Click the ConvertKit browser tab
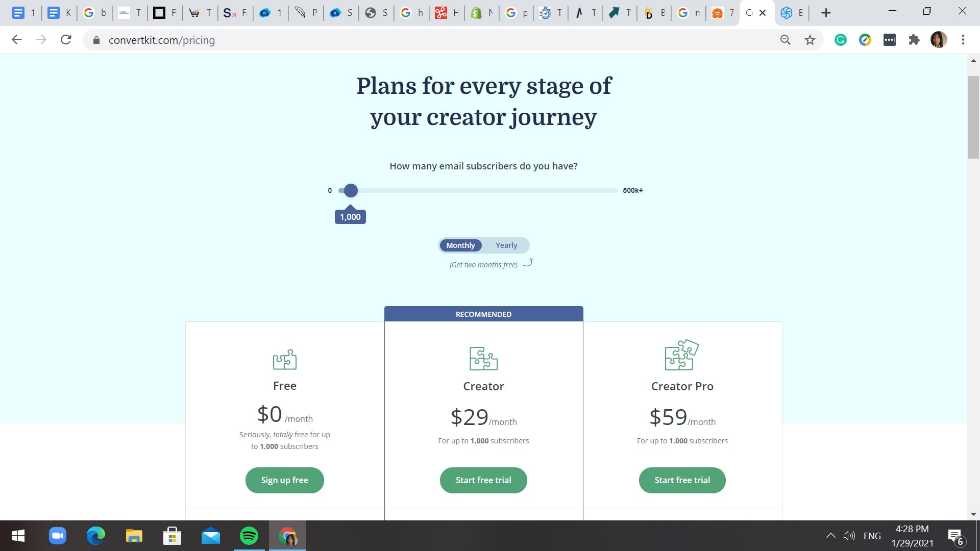980x551 pixels. coord(748,13)
